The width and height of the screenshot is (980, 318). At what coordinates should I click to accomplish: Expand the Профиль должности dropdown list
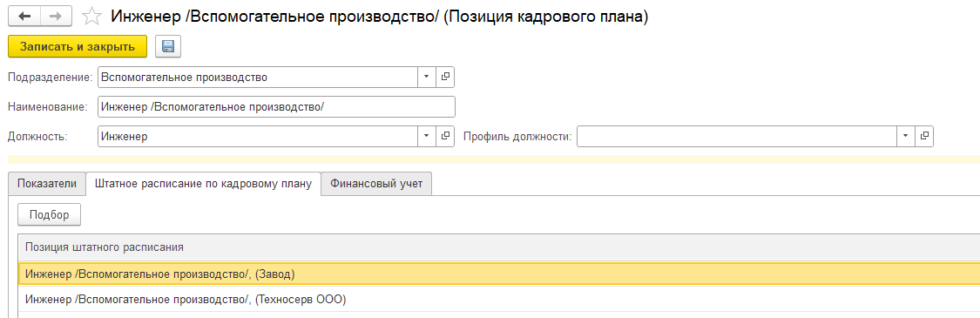coord(906,136)
